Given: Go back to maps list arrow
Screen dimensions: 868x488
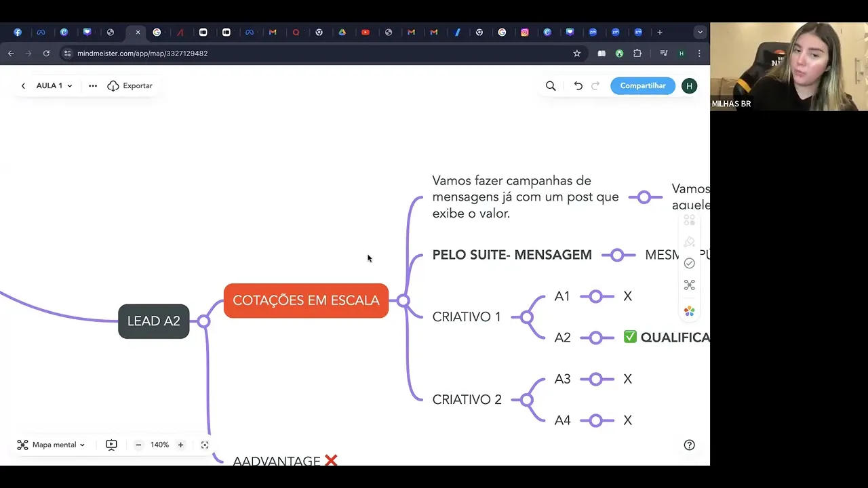Looking at the screenshot, I should [23, 86].
